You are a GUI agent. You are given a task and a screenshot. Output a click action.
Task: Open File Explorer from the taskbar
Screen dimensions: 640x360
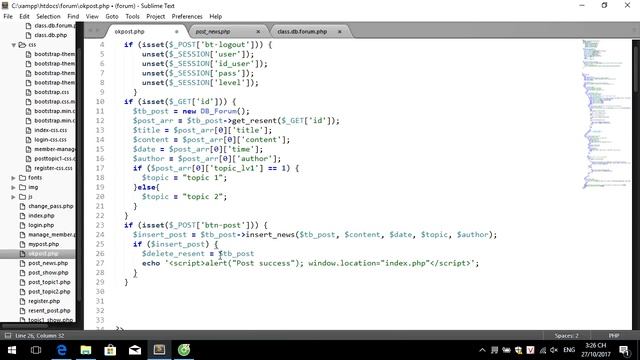(86, 350)
